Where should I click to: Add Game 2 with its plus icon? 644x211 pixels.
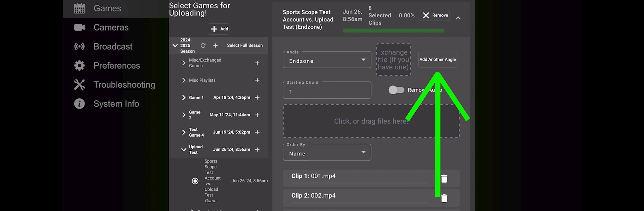click(257, 115)
